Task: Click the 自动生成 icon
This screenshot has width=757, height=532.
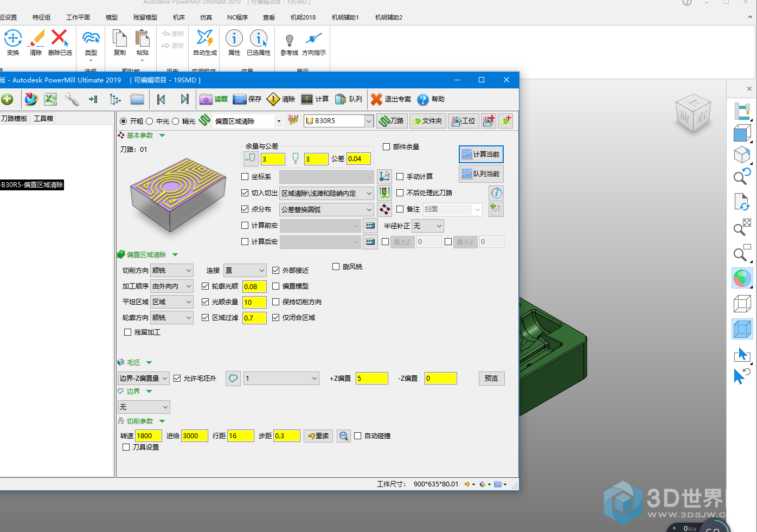Action: (x=205, y=39)
